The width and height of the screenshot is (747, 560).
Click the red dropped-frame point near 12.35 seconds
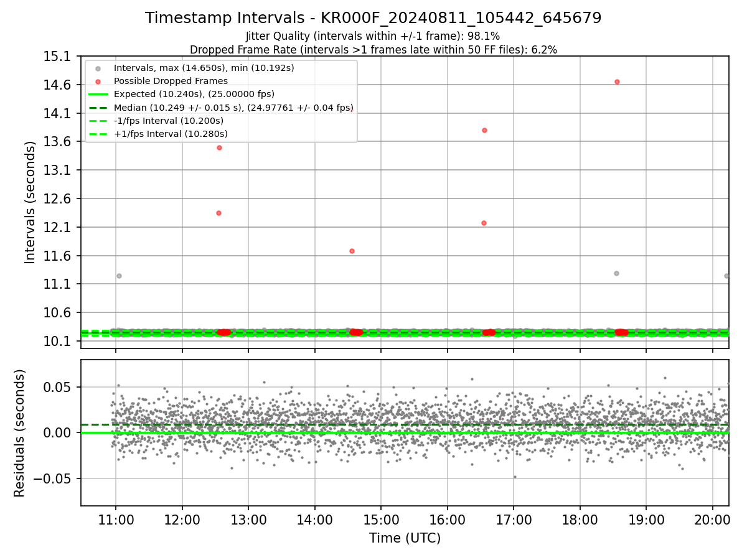218,213
